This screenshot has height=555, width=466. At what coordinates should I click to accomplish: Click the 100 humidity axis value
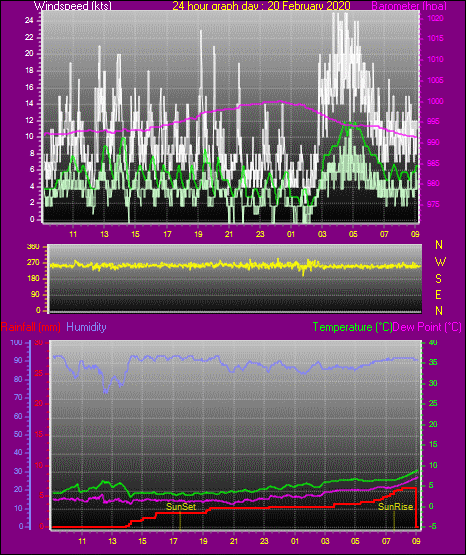[17, 343]
